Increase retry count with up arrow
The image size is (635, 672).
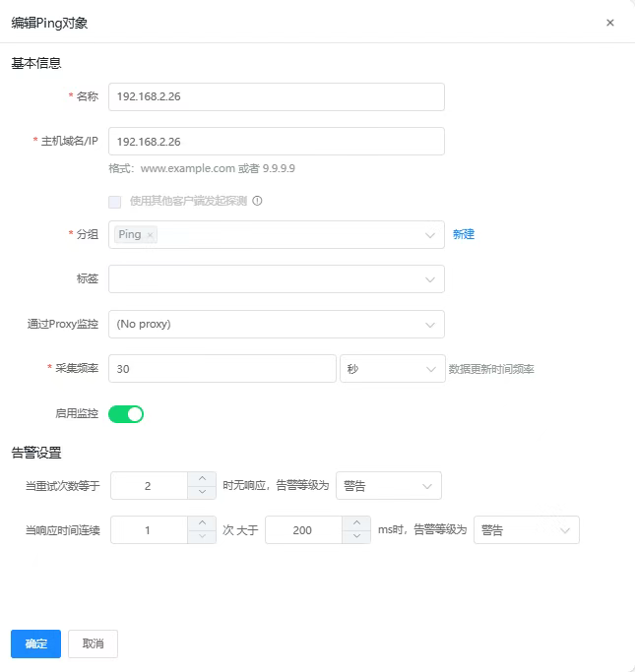pyautogui.click(x=202, y=479)
